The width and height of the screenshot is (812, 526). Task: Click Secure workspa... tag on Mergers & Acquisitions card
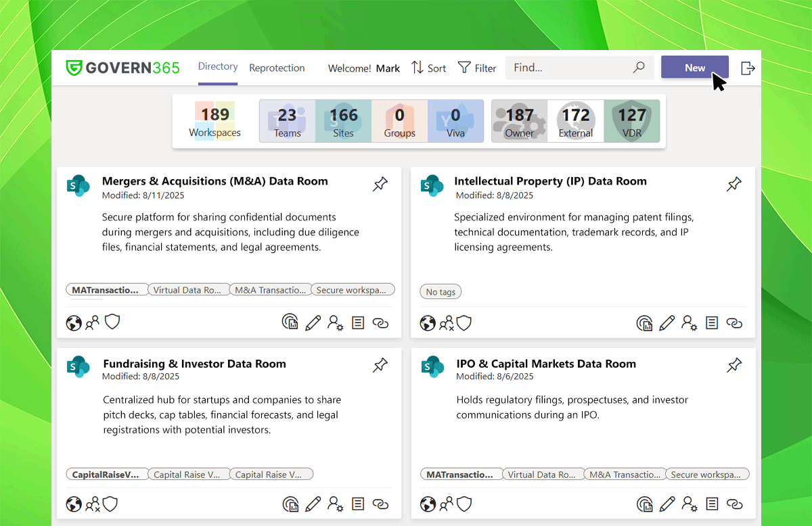[352, 290]
